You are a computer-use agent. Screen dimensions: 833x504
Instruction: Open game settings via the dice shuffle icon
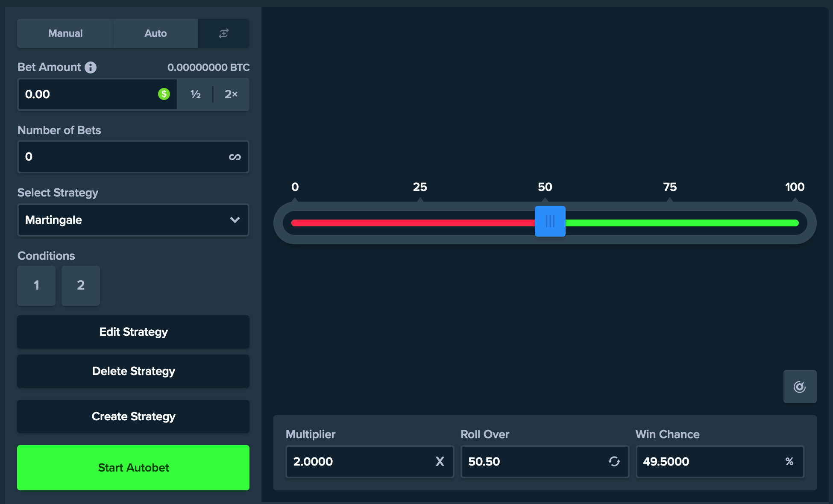click(224, 33)
